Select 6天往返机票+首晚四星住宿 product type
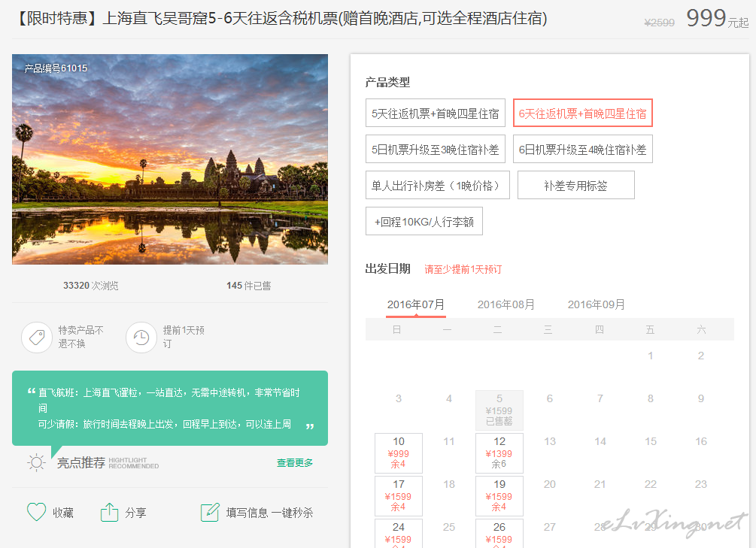 (582, 114)
